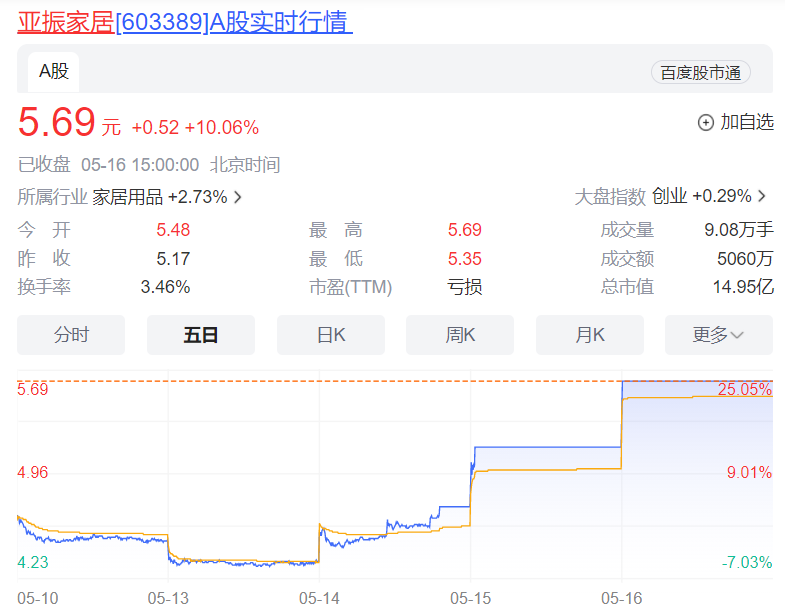This screenshot has width=785, height=613.
Task: Click the 05-16 date label on chart axis
Action: [622, 598]
